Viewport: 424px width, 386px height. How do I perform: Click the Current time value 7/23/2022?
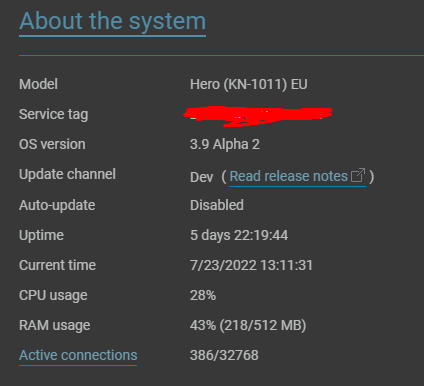coord(251,266)
